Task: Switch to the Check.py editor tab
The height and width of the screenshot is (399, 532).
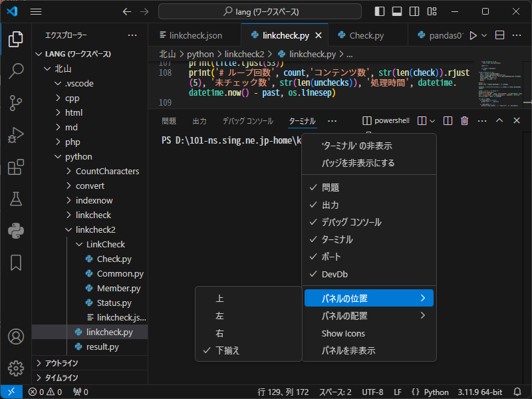Action: (366, 35)
